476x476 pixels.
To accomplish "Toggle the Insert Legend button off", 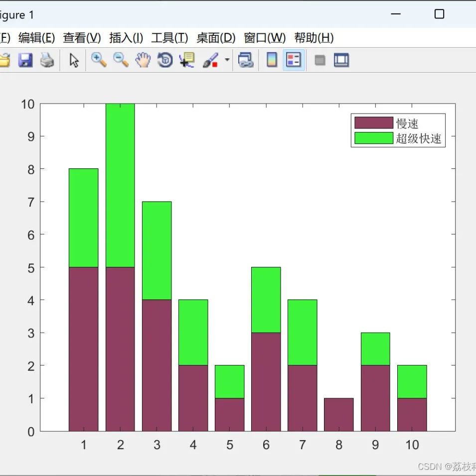I will (294, 60).
